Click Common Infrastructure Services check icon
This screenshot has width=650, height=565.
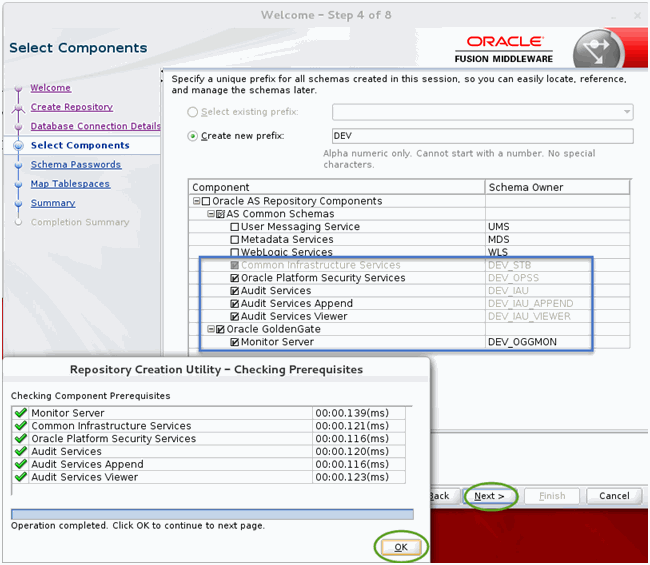pos(20,426)
